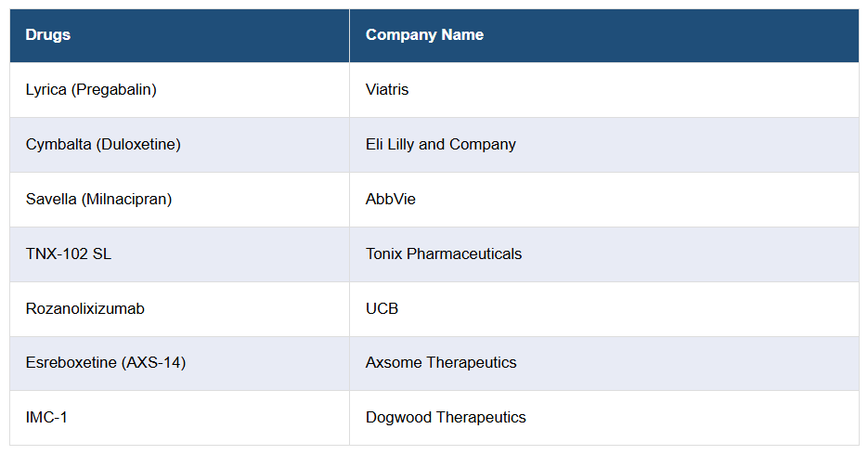Select the TNX-102 SL drug cell
This screenshot has width=868, height=455.
[x=69, y=254]
